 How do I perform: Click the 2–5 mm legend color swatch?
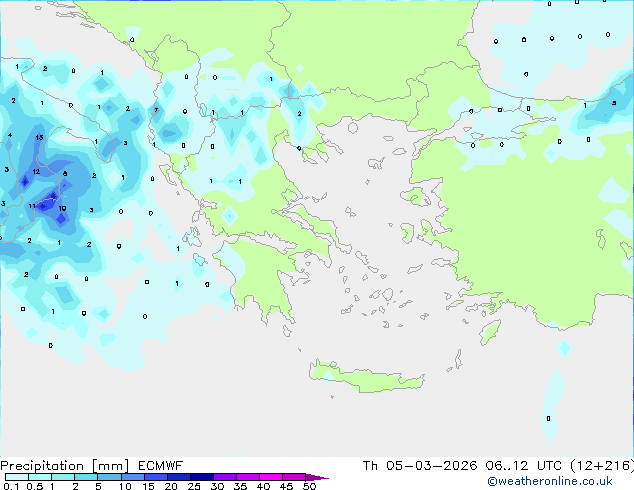tap(86, 477)
